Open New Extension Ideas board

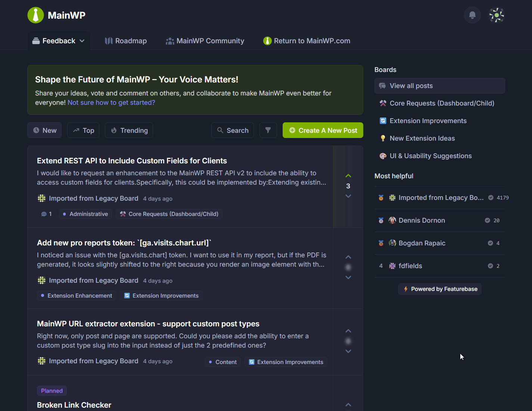(x=440, y=138)
